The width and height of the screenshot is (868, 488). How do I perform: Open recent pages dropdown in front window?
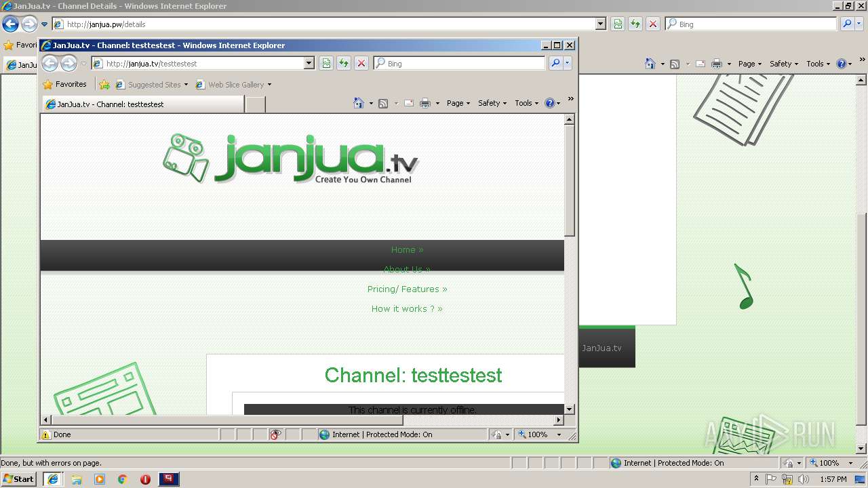point(83,64)
